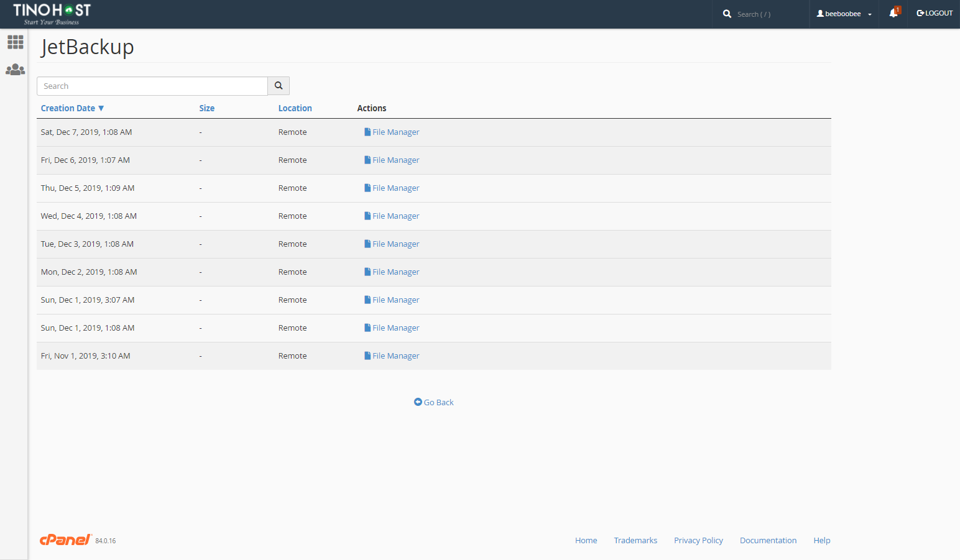The width and height of the screenshot is (960, 560).
Task: Select the text 'Thu, Dec 5, 2019, 1:09 AM'
Action: (x=88, y=188)
